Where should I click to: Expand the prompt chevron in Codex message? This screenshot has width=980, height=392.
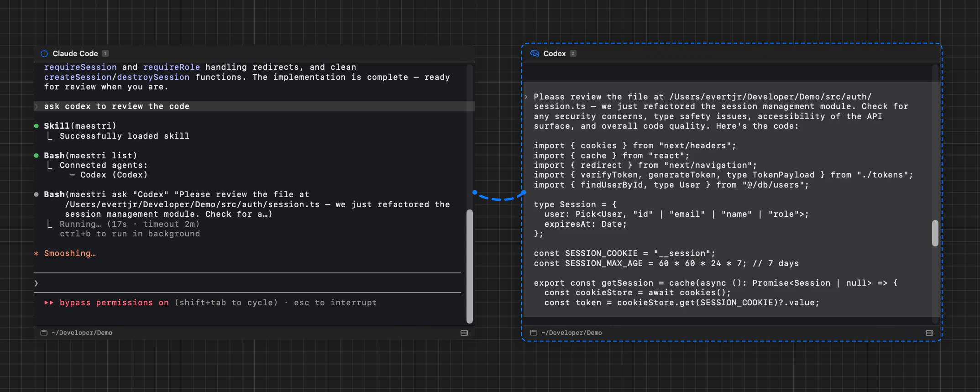click(x=526, y=97)
